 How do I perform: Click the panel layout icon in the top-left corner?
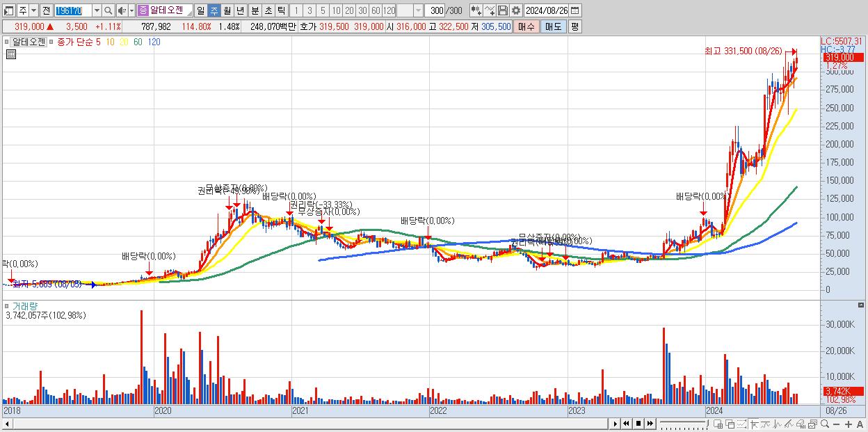tap(9, 10)
